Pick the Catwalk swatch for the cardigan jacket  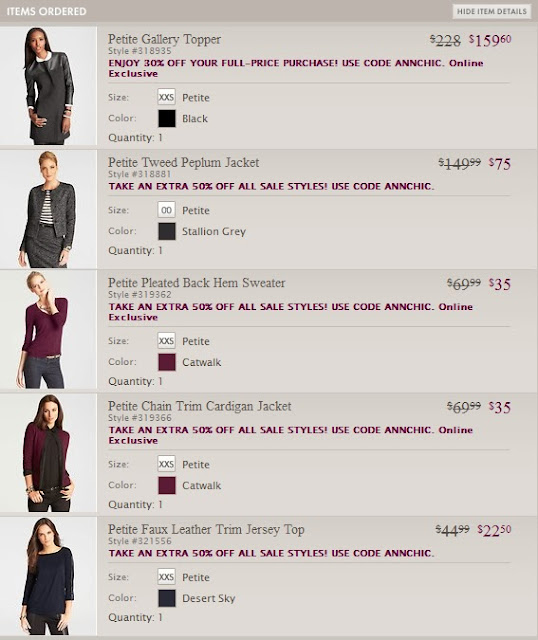point(167,485)
